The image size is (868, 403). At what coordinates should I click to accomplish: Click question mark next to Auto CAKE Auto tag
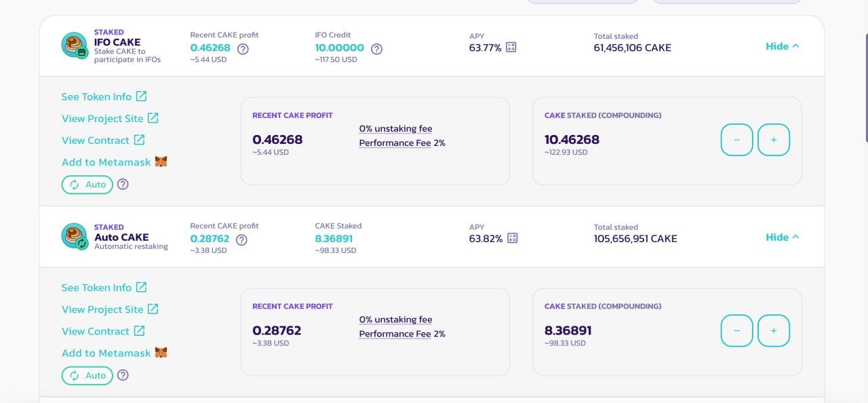pos(123,375)
